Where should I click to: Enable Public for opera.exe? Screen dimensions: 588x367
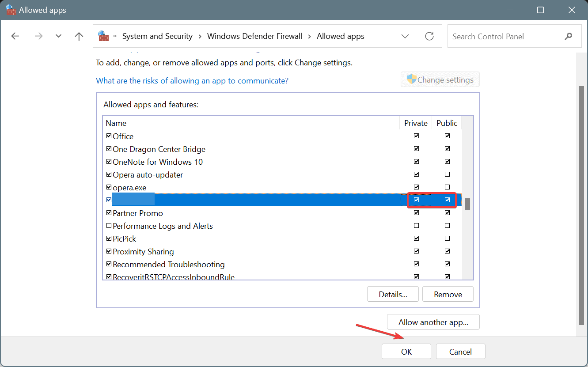tap(447, 187)
